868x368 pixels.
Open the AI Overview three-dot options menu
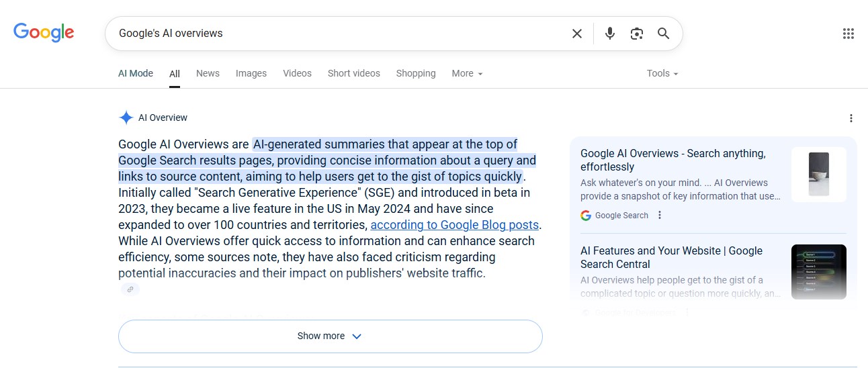(851, 118)
